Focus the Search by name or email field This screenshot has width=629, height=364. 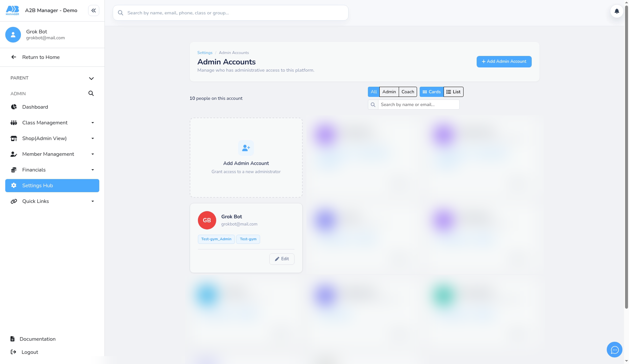point(419,105)
